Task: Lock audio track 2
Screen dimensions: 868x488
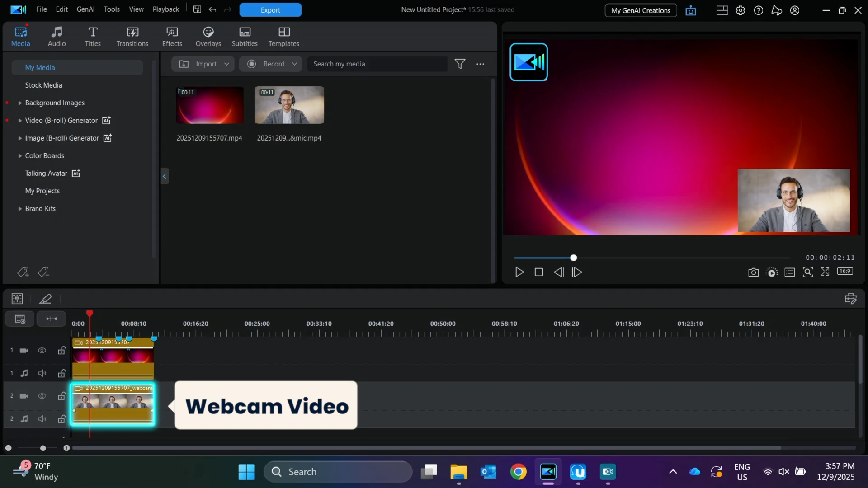Action: 61,419
